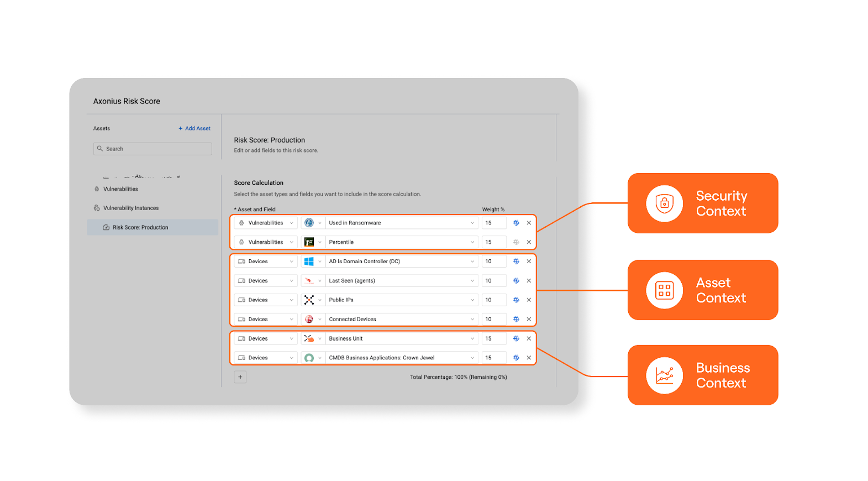Select Vulnerability Instances in assets list

click(130, 208)
